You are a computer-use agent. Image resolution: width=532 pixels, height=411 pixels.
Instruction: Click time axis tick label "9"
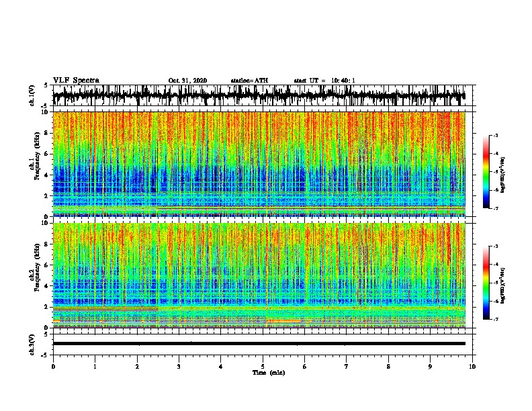pos(430,367)
